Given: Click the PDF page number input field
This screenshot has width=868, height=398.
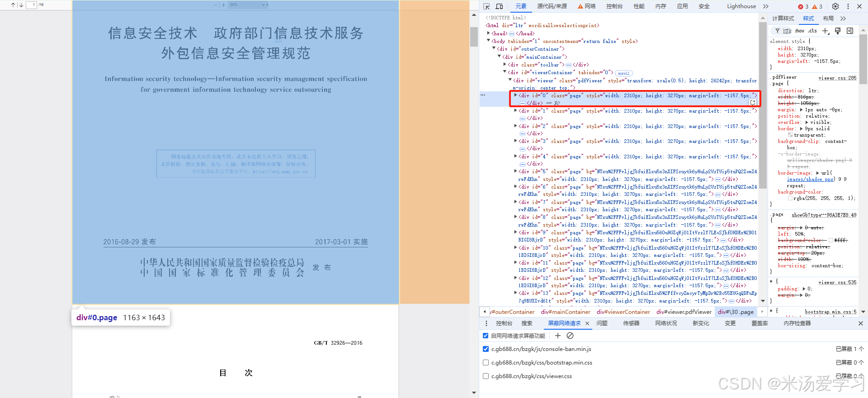Looking at the screenshot, I should pos(32,5).
